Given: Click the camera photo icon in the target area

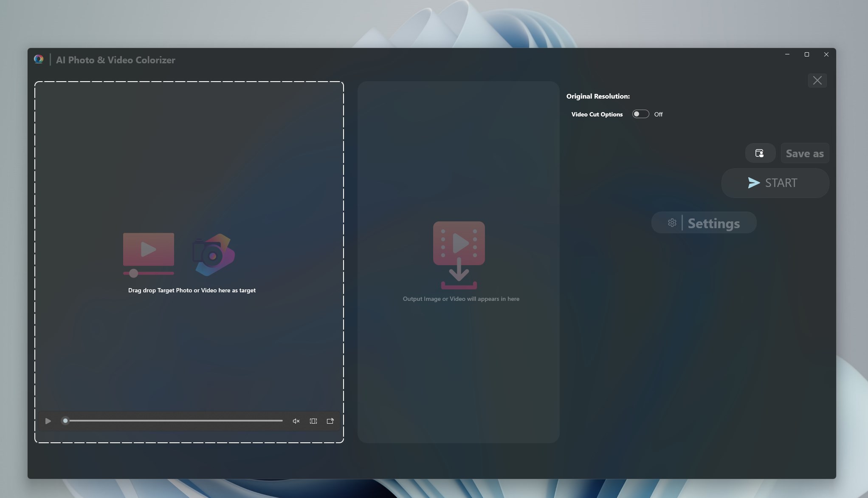Looking at the screenshot, I should pos(213,255).
